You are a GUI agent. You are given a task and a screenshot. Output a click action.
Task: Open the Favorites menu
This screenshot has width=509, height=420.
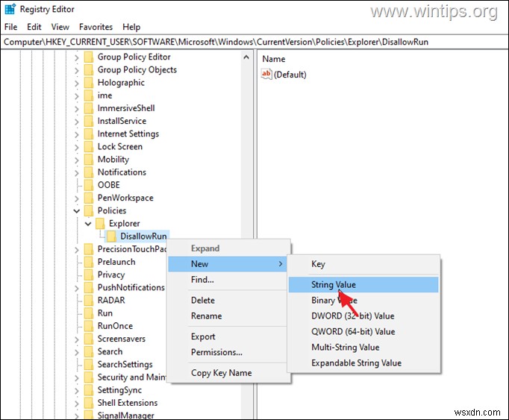[96, 27]
